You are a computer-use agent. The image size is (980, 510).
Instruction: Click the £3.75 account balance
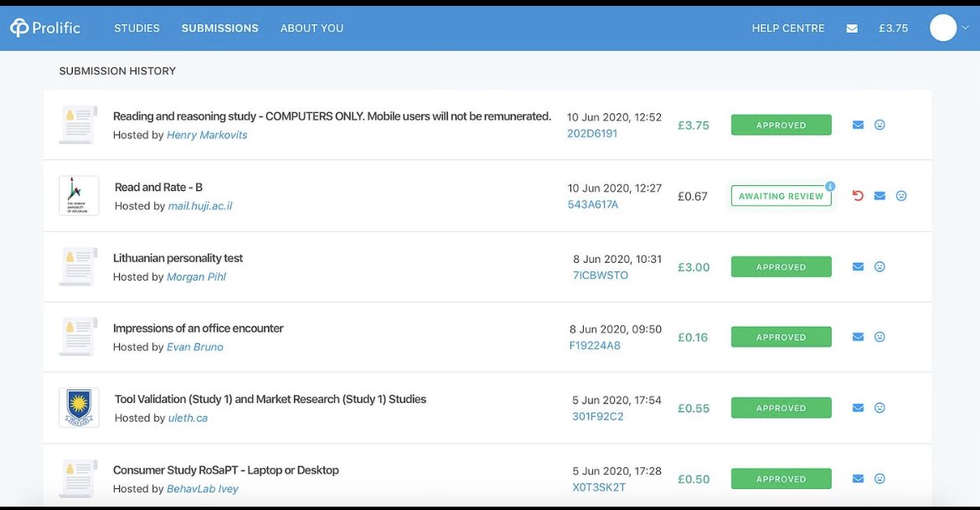click(893, 28)
